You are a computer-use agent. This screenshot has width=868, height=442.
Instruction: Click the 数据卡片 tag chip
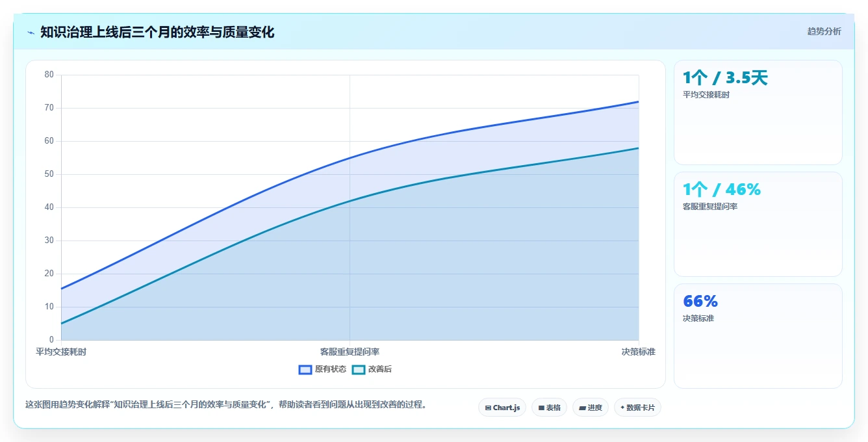coord(637,408)
